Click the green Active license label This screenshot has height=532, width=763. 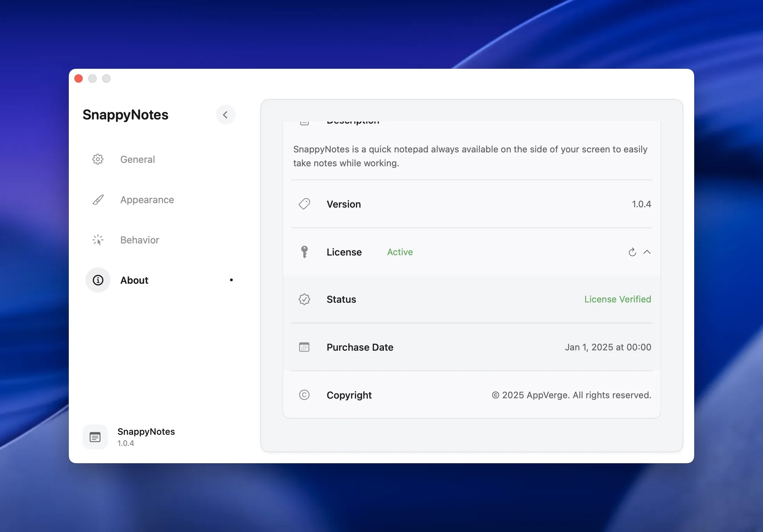click(400, 252)
